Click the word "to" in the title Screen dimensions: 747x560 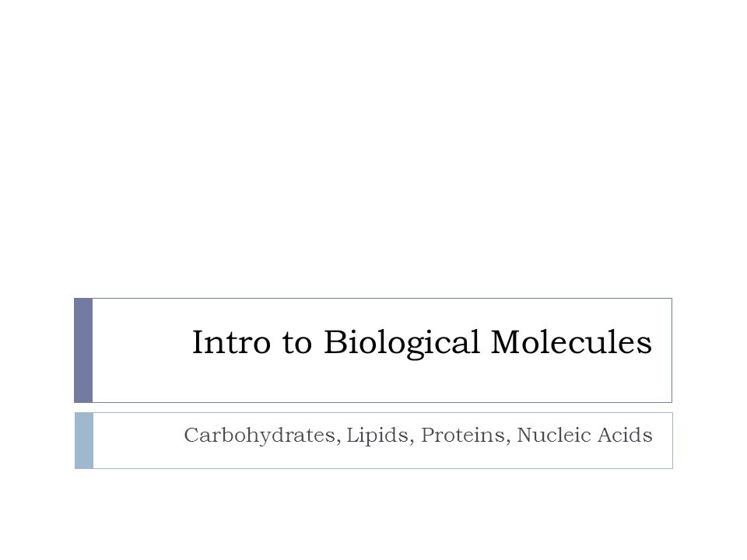pyautogui.click(x=297, y=343)
